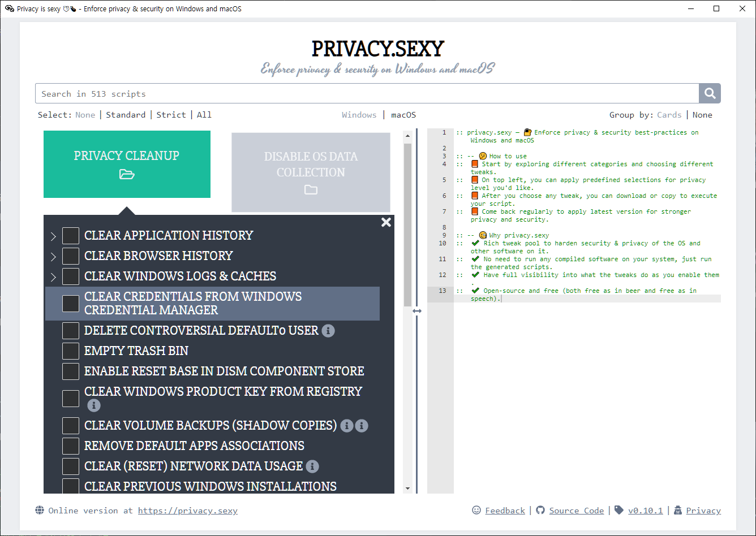The image size is (756, 536).
Task: Click the smiley icon next to Feedback
Action: coord(476,510)
